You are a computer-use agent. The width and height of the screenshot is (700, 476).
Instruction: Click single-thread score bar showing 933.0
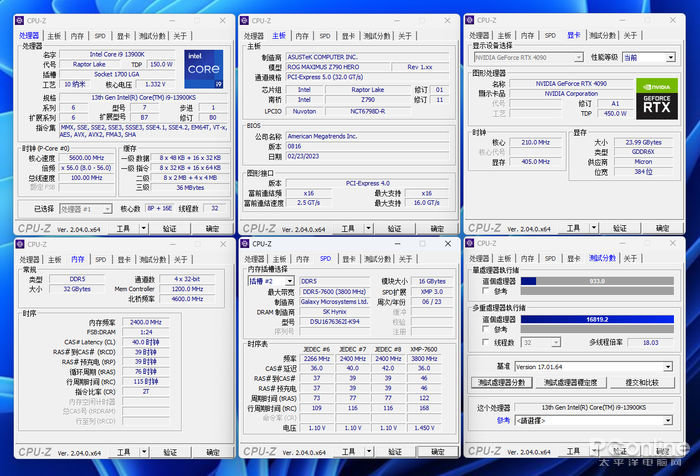pos(597,281)
